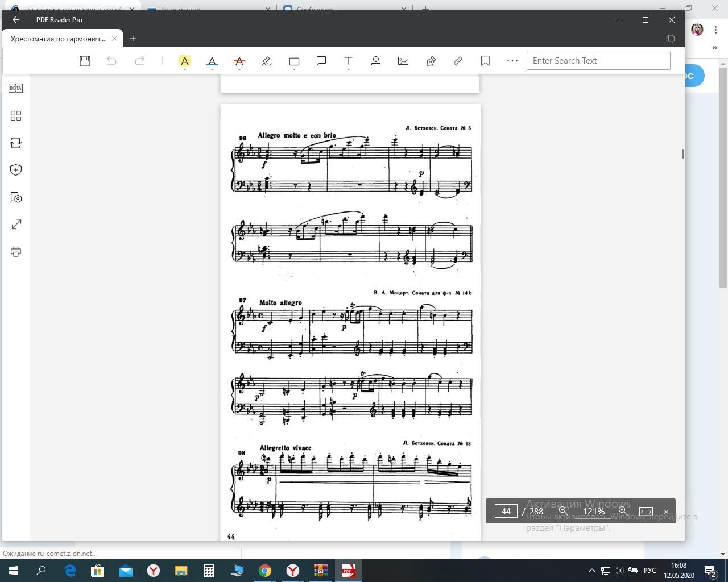Select the yellow Highlight text tool
728x582 pixels.
(185, 61)
